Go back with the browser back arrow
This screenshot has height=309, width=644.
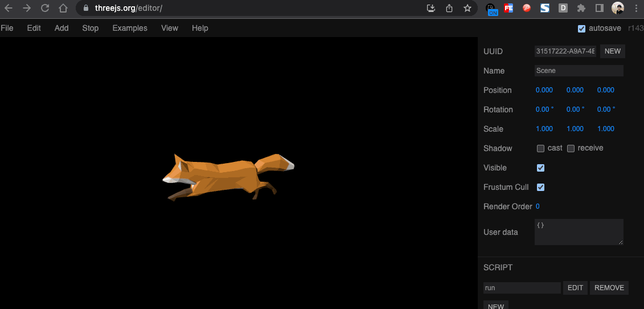(8, 8)
